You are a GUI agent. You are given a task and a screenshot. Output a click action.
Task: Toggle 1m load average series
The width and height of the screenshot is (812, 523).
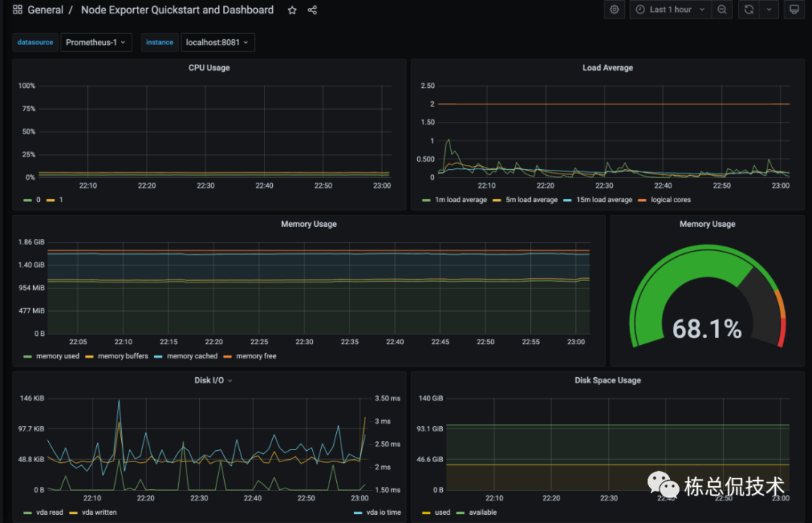(x=455, y=200)
